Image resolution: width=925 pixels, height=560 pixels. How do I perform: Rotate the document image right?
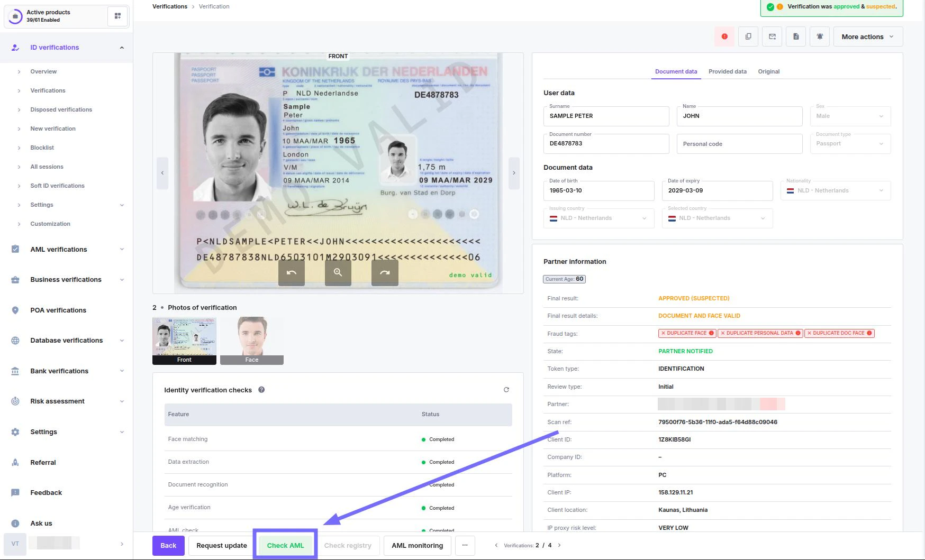pos(385,272)
